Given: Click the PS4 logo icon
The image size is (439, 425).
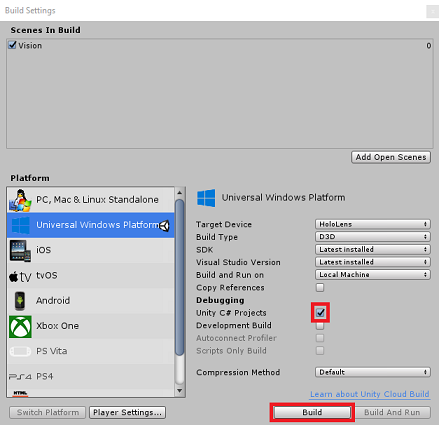Looking at the screenshot, I should [20, 377].
